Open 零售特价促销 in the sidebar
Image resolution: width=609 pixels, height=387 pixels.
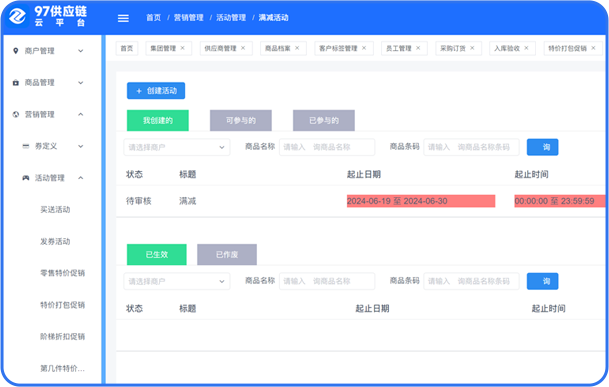point(63,273)
